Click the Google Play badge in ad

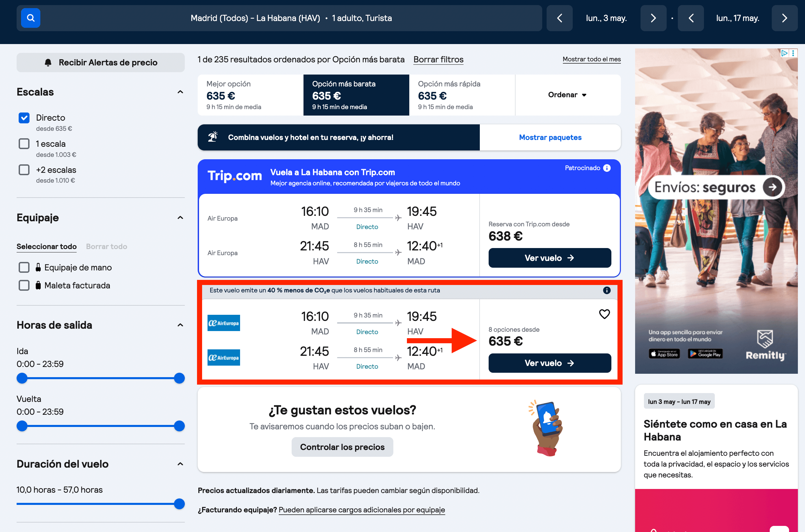coord(706,354)
